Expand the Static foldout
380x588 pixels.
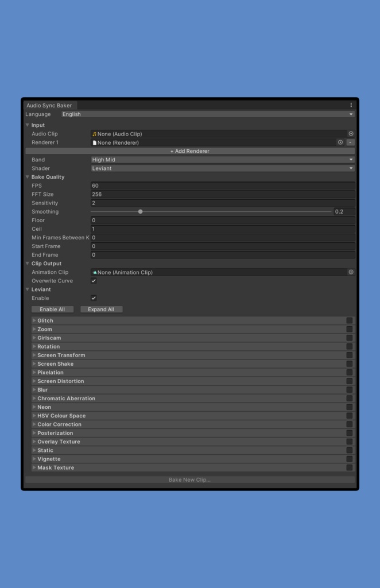(x=34, y=450)
